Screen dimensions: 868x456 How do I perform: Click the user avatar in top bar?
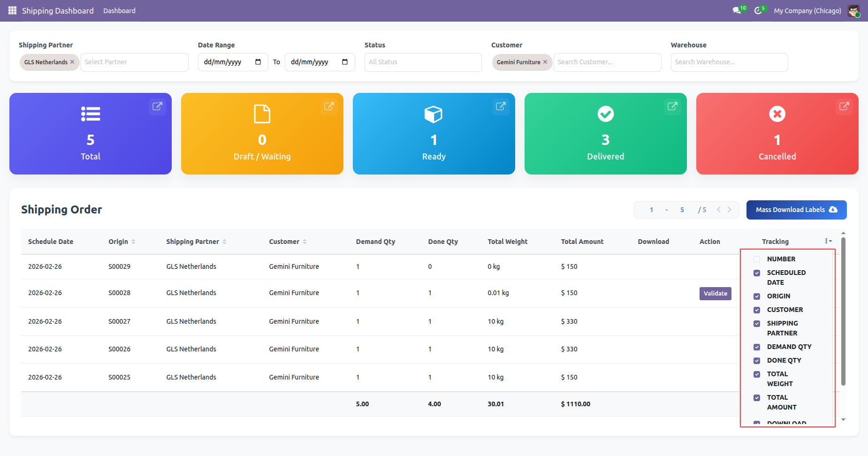[x=853, y=11]
